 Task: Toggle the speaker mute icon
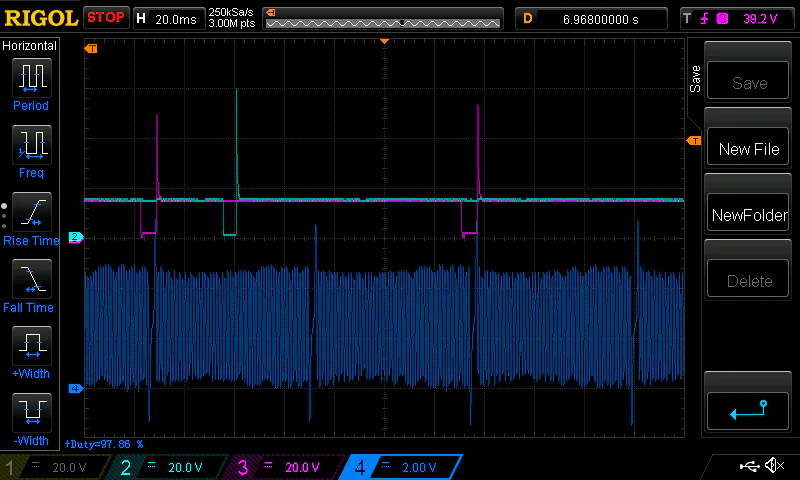point(773,466)
